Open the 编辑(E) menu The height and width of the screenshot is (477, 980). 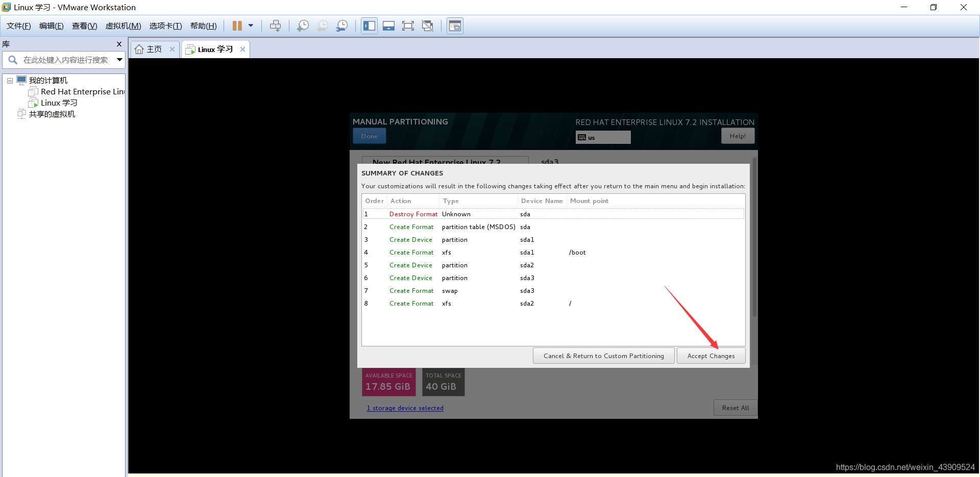click(51, 26)
